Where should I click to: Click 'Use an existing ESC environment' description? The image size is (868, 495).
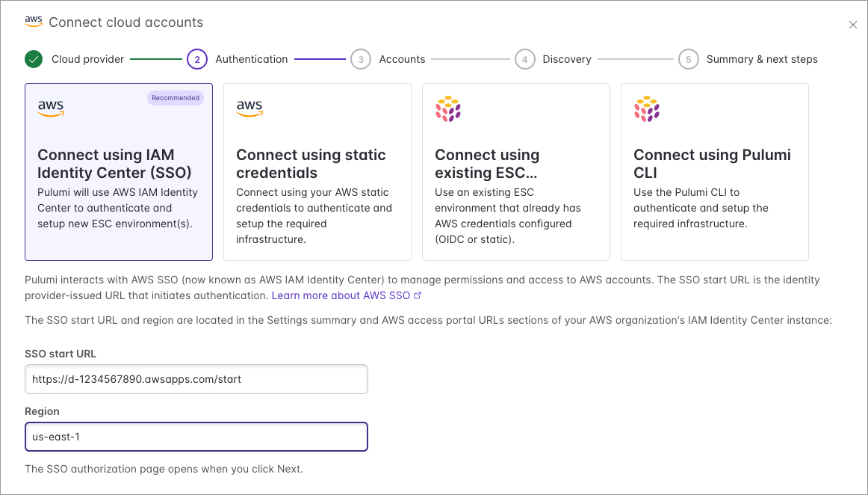508,215
